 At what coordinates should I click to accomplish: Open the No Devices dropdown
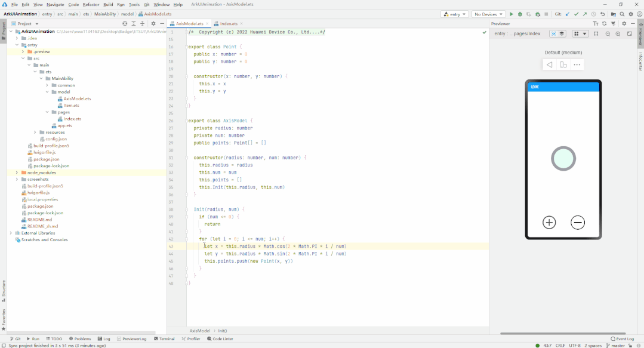488,14
